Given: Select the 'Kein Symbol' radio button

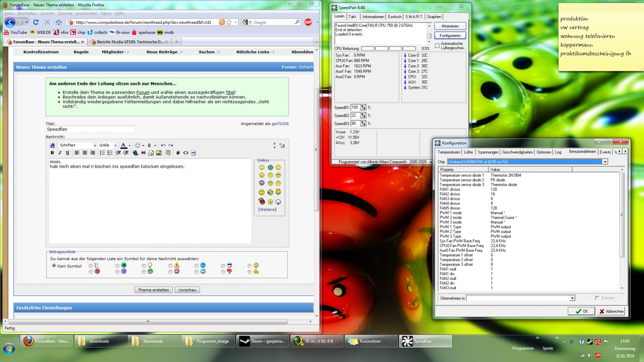Looking at the screenshot, I should point(54,266).
